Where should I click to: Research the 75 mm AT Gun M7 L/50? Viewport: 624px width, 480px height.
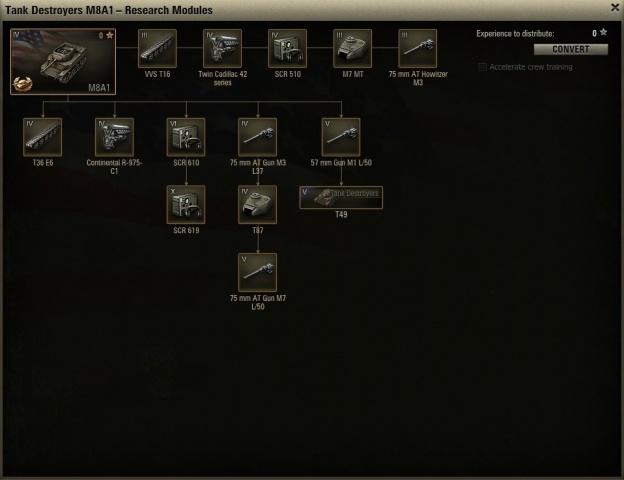click(257, 272)
